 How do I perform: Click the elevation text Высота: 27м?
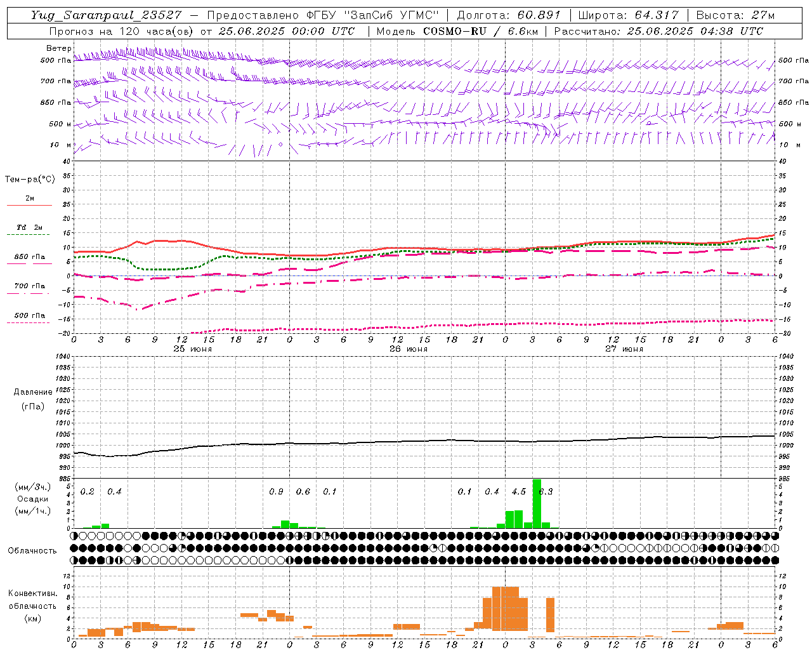[735, 15]
